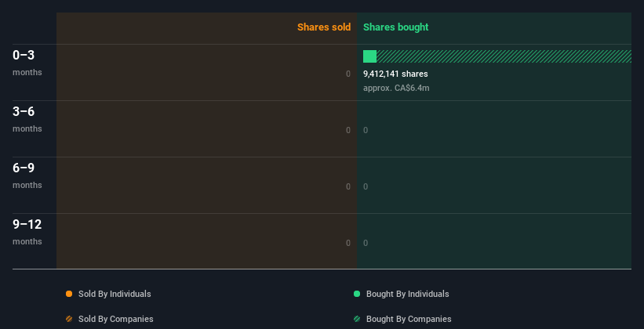
Task: Click the orange Sold By Individuals legend dot
Action: click(x=69, y=294)
